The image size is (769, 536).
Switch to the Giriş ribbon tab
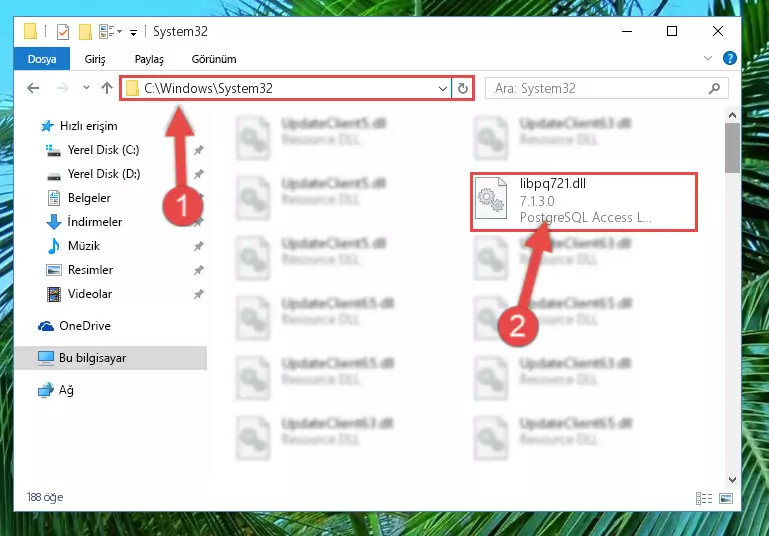[95, 59]
